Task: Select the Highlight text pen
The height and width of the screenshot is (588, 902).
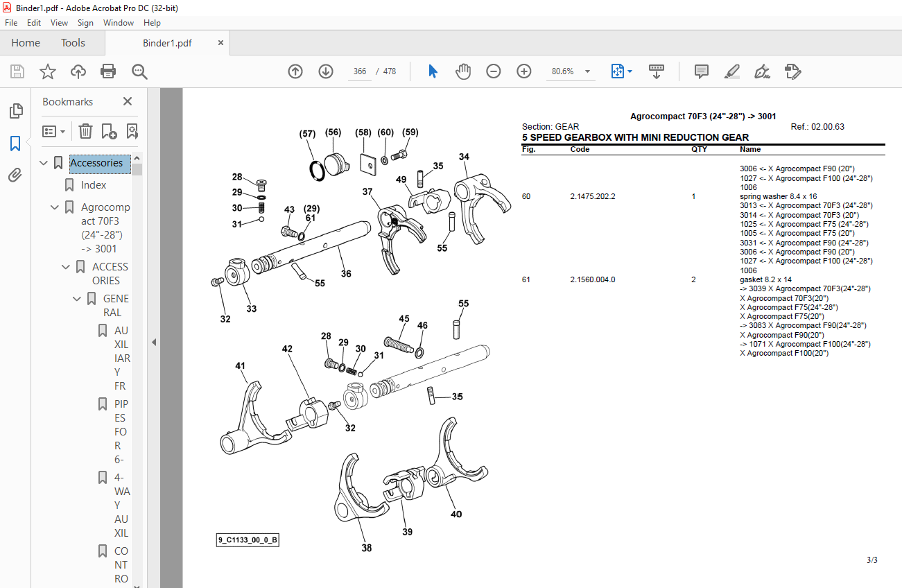Action: pos(731,71)
